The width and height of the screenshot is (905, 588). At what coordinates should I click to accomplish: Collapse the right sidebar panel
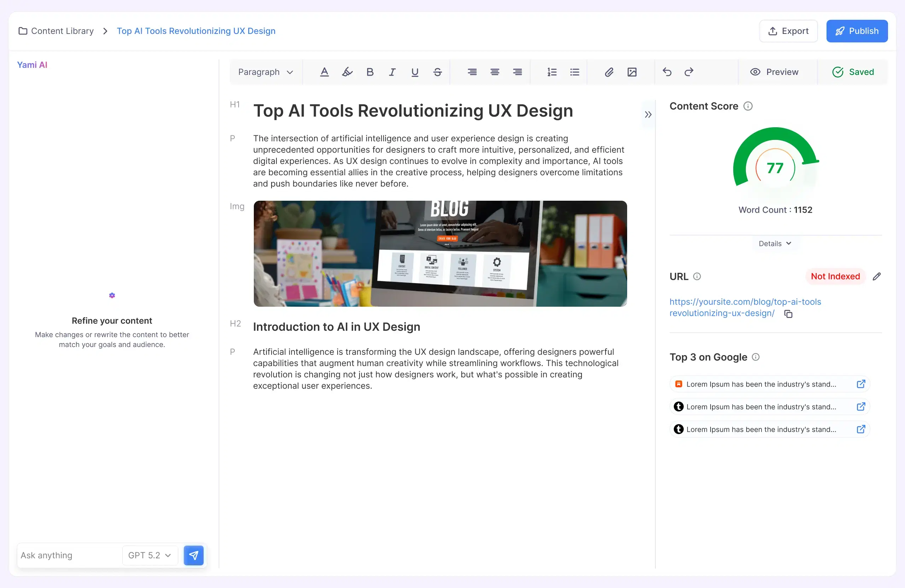tap(648, 114)
